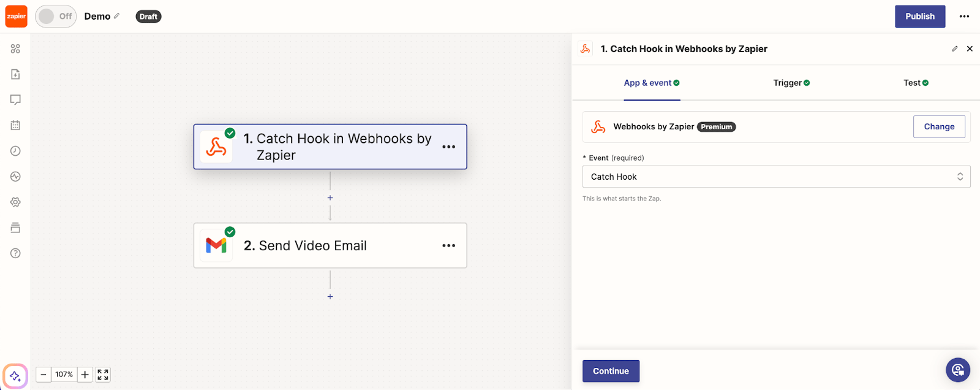This screenshot has height=390, width=980.
Task: Open the comments sidebar icon
Action: tap(15, 99)
